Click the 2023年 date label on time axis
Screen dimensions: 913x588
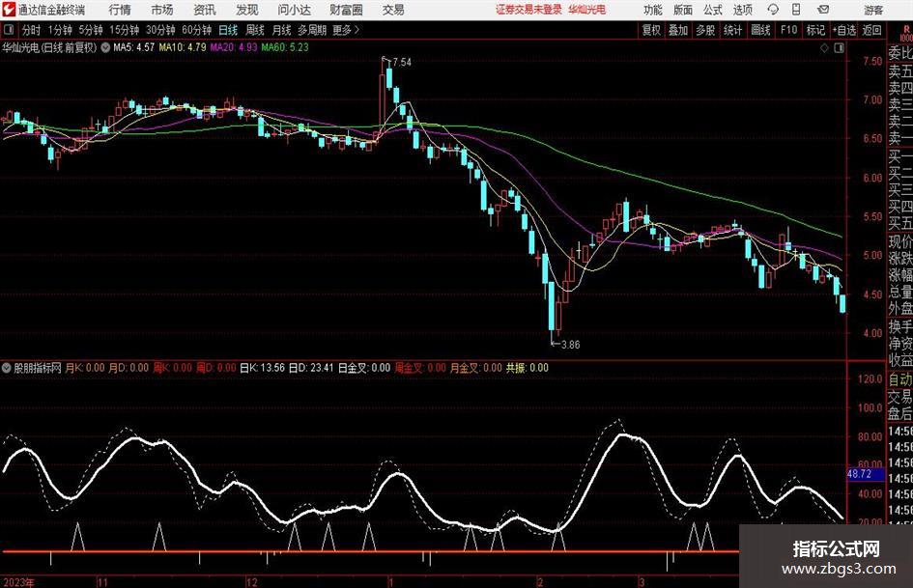(18, 582)
